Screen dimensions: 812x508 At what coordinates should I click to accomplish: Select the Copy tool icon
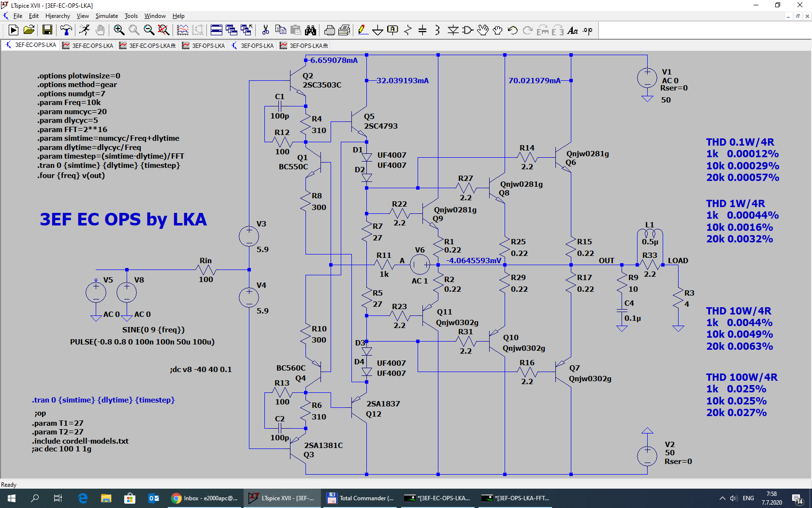pyautogui.click(x=280, y=30)
